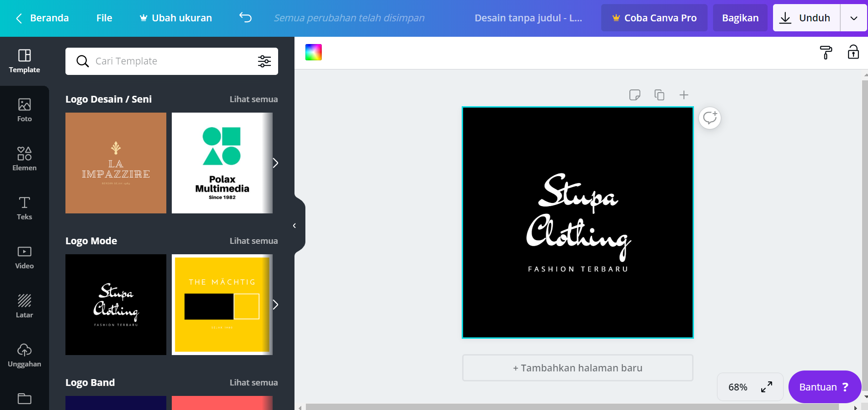Viewport: 868px width, 410px height.
Task: Select the La Impazzire logo template
Action: pos(116,163)
